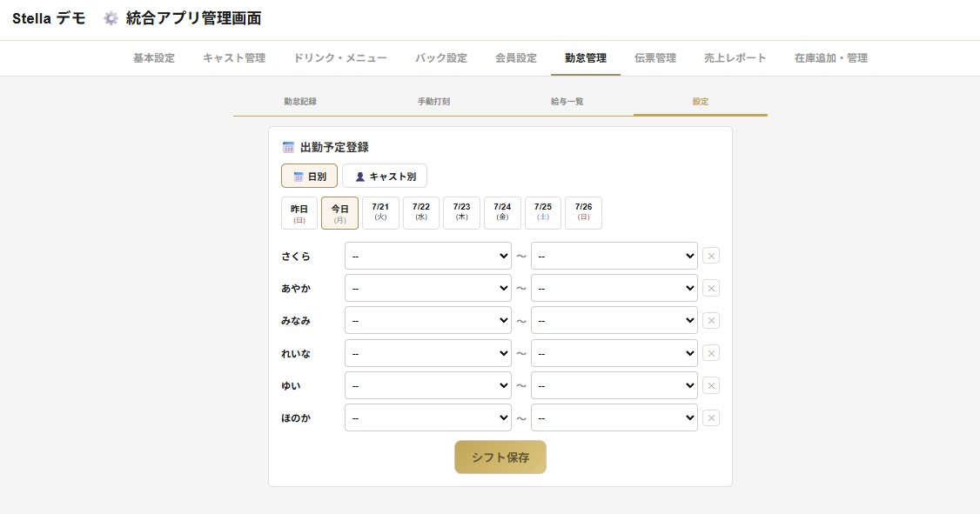Open the 在庫追加・管理 tab

click(830, 58)
